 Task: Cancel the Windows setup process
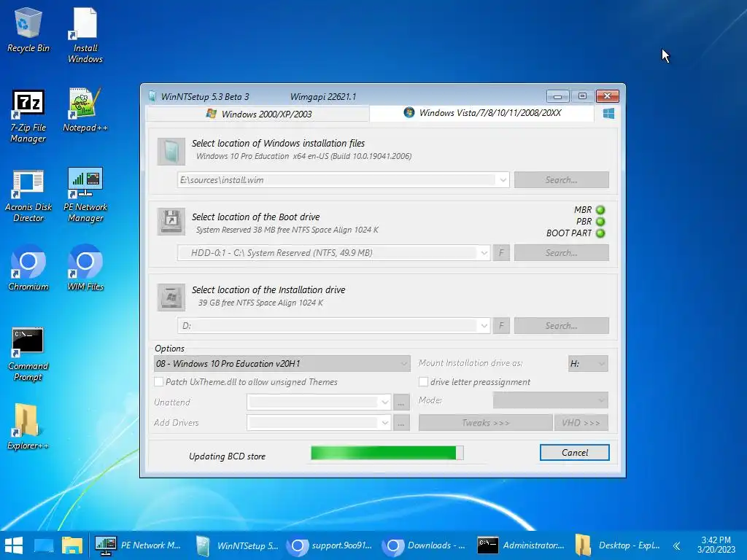point(575,453)
